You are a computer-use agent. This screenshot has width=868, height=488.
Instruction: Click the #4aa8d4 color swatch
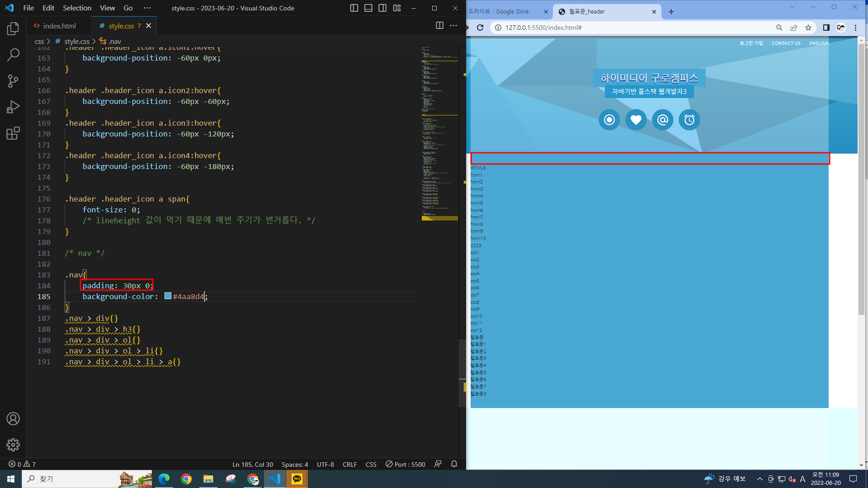168,296
